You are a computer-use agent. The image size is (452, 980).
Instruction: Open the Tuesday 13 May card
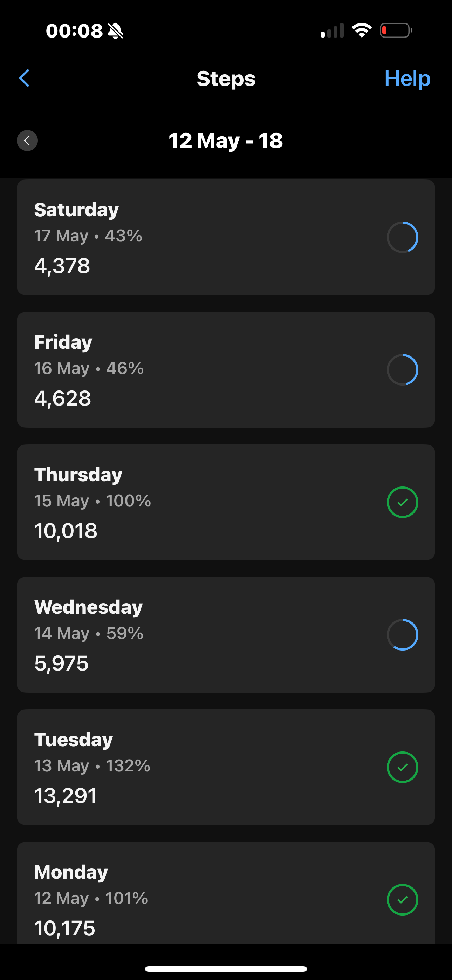point(226,767)
